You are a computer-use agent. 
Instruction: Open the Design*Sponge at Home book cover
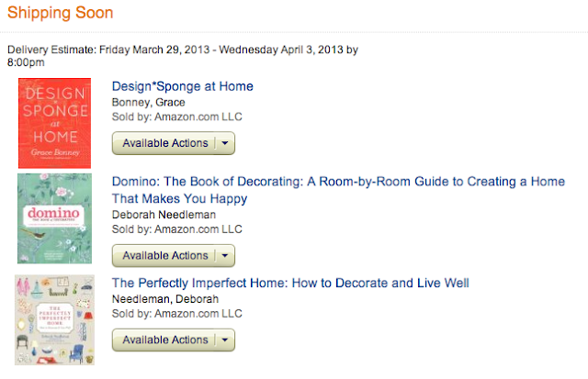pyautogui.click(x=55, y=124)
